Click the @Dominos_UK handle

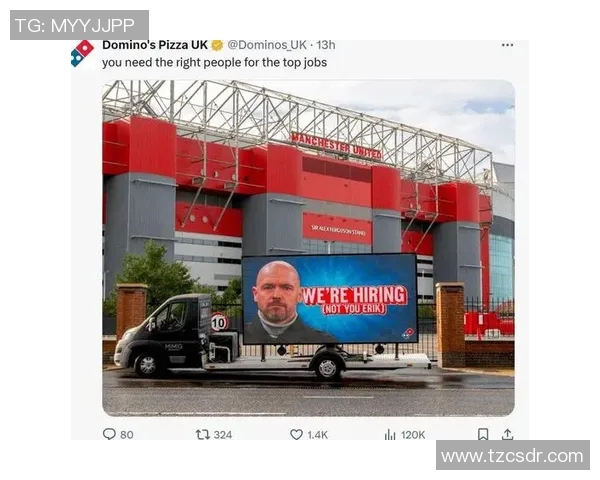[x=267, y=45]
